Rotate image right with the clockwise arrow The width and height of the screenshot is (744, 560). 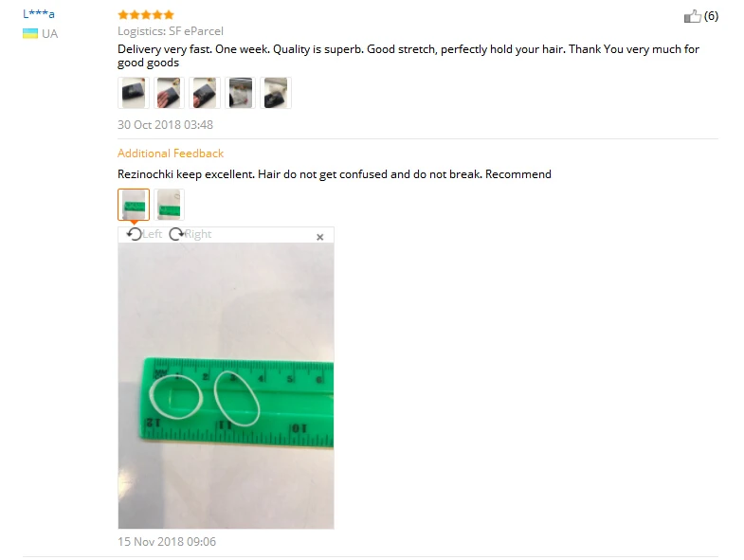[176, 234]
